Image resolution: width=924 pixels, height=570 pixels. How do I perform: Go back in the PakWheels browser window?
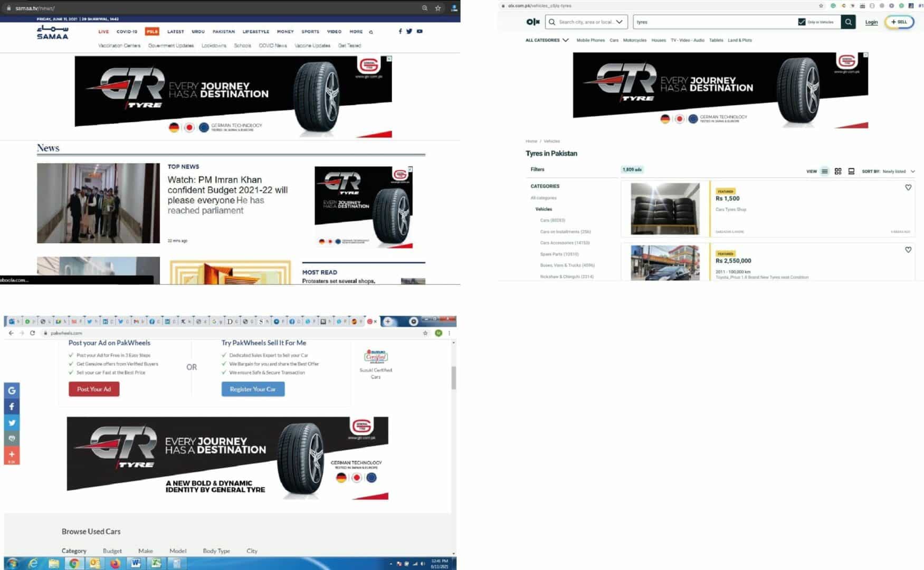click(x=11, y=333)
